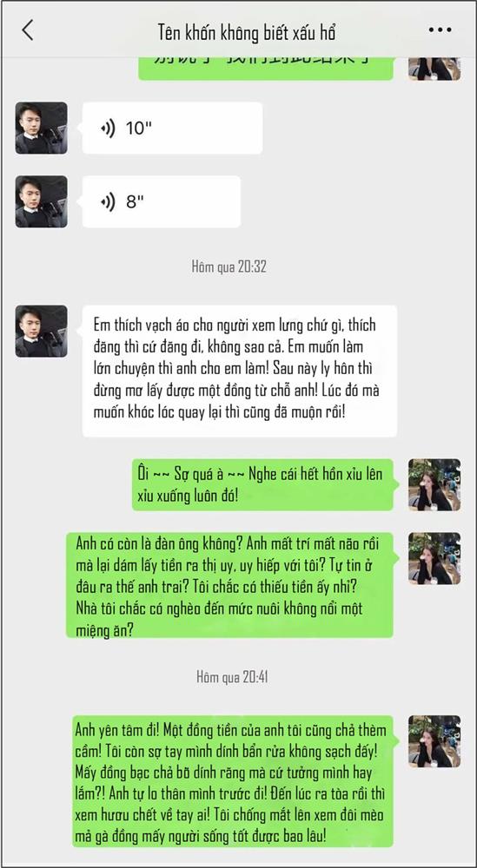Tap the woman's avatar next to the "Ôi ~~ Sợ quá" message
Screen dimensions: 477x868
click(x=435, y=484)
